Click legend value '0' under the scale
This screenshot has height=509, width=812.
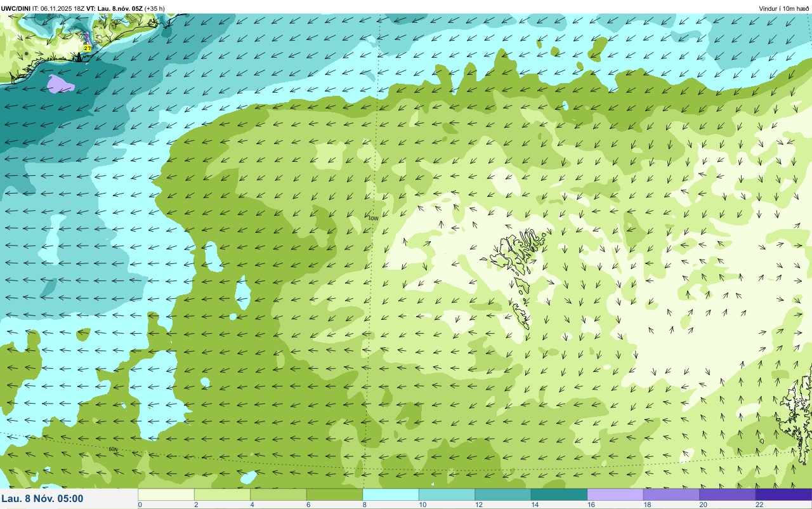(x=140, y=505)
